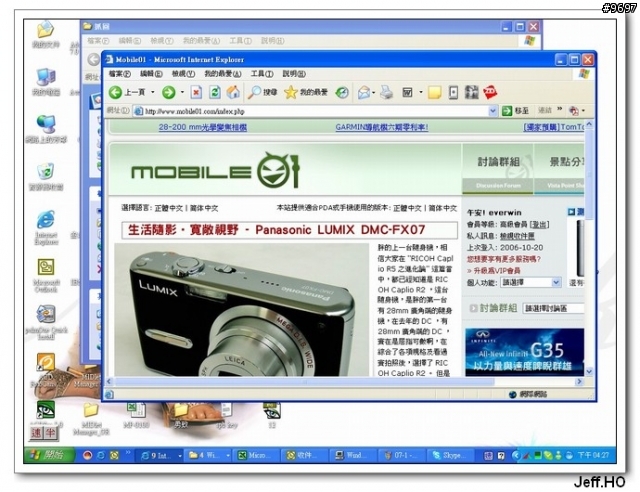This screenshot has height=492, width=640.
Task: Click the horizontal scrollbar of the IE page
Action: pyautogui.click(x=304, y=382)
